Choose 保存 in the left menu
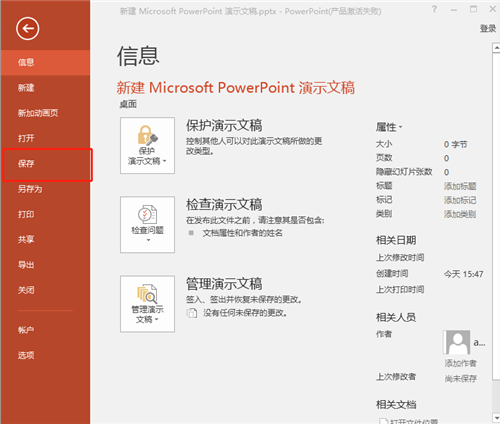The image size is (500, 424). click(45, 164)
